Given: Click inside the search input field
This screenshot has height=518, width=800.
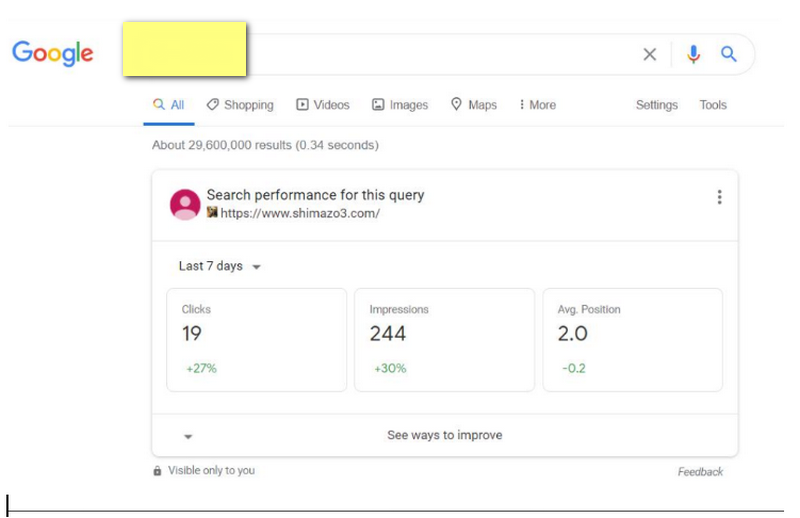Looking at the screenshot, I should click(x=439, y=54).
